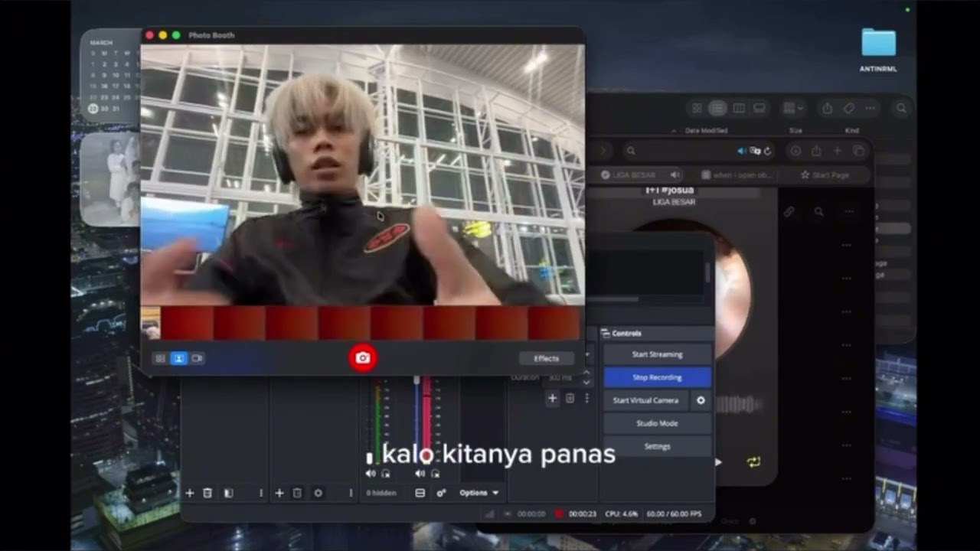Click the '0 hidden' label in mixer
This screenshot has height=551, width=980.
pyautogui.click(x=381, y=494)
